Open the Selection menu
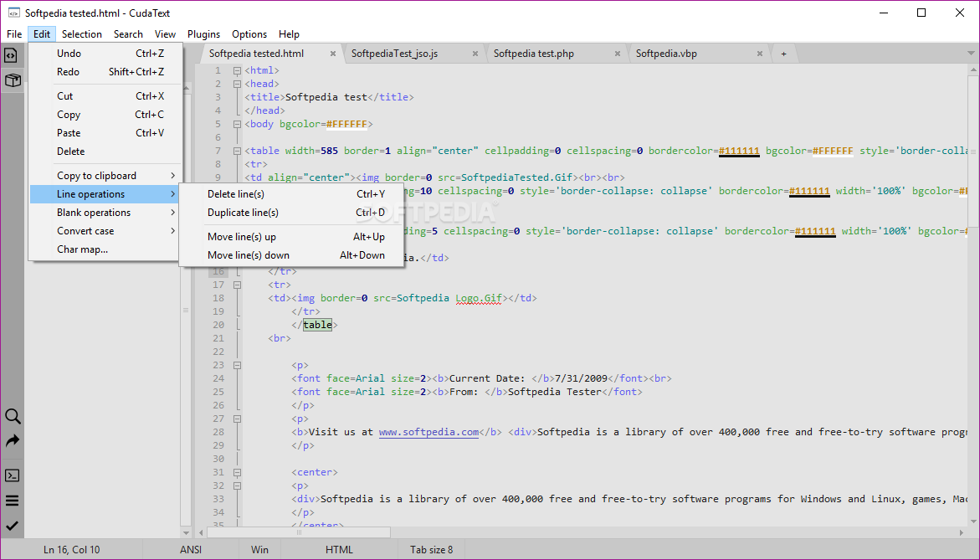This screenshot has height=560, width=980. tap(81, 34)
